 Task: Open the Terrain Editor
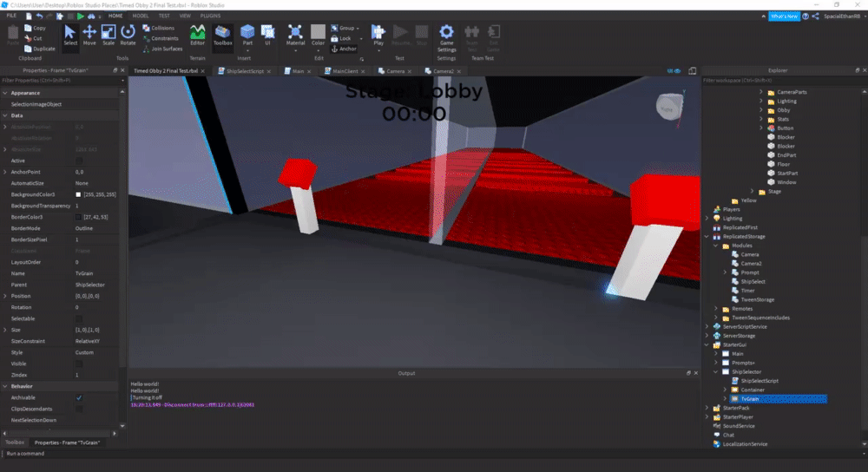point(198,36)
